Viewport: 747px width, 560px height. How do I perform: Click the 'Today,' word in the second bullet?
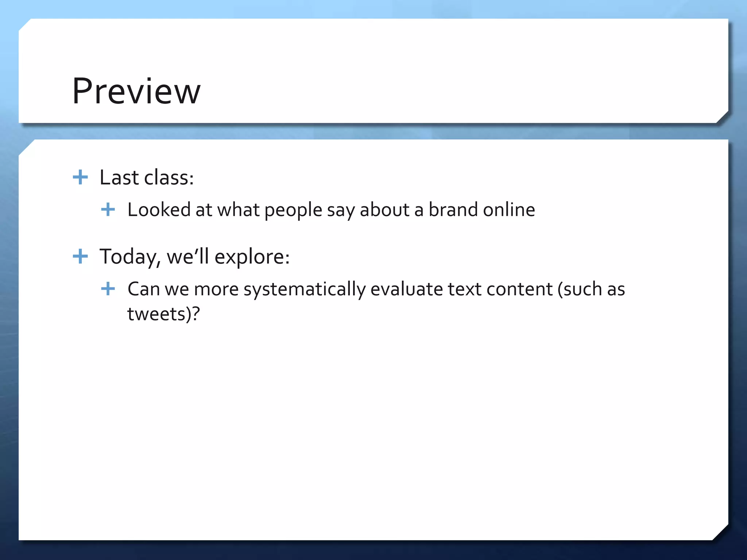click(x=130, y=257)
